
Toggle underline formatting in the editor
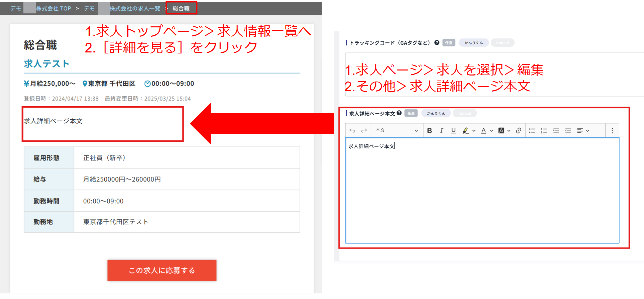click(x=453, y=131)
